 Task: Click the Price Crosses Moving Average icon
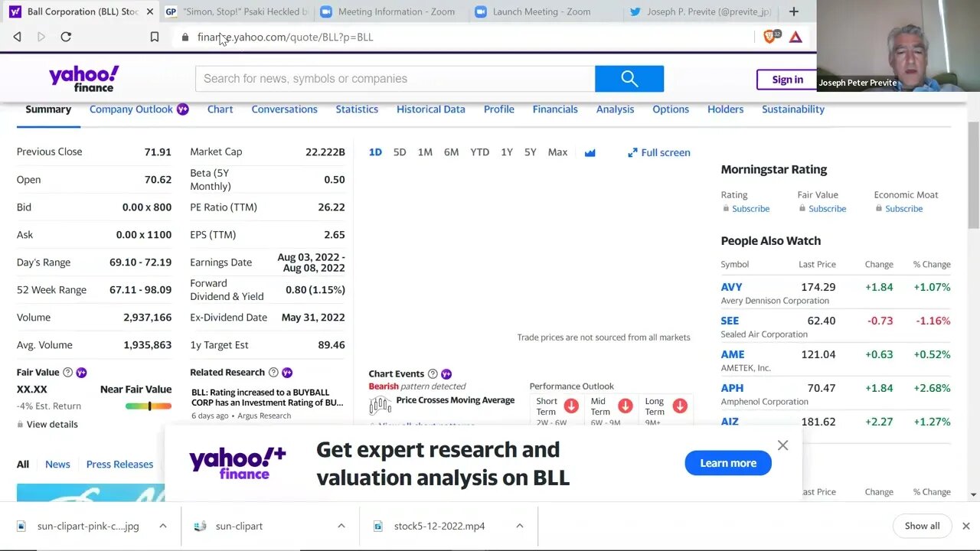pos(381,406)
